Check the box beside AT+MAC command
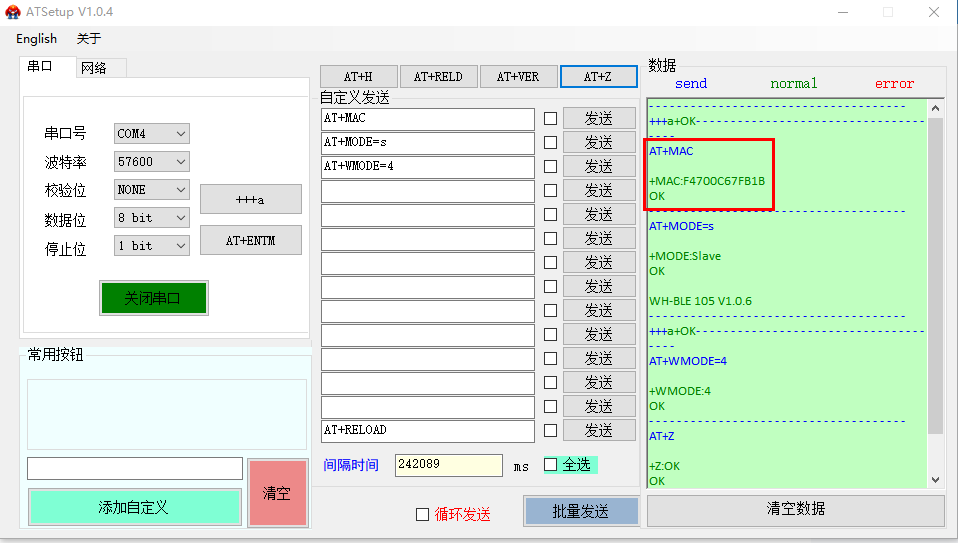This screenshot has height=543, width=958. [x=550, y=118]
